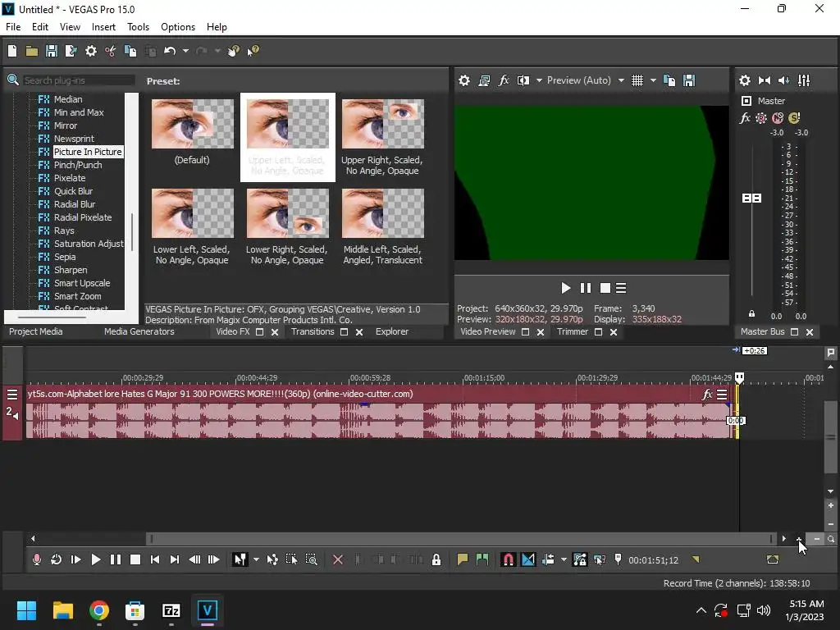840x630 pixels.
Task: Toggle Lock Envelopes to Events icon
Action: (580, 559)
